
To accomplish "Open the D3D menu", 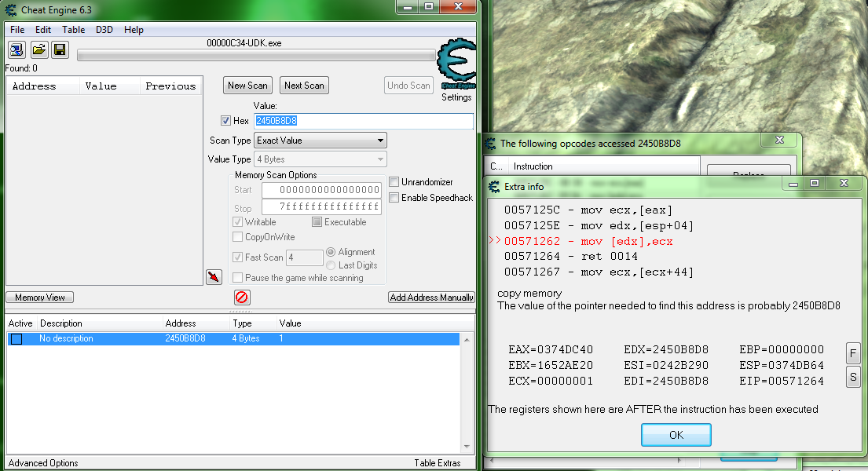I will [x=104, y=30].
